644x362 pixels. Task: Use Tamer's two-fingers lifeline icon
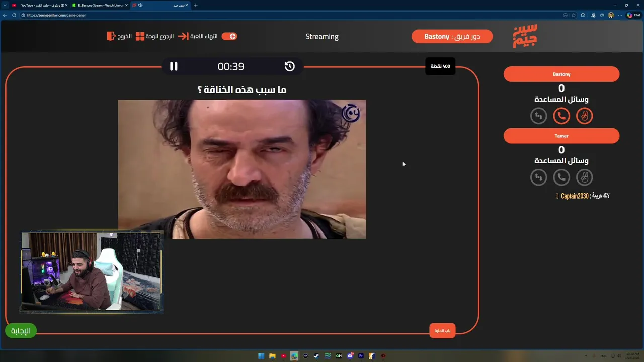pos(584,177)
